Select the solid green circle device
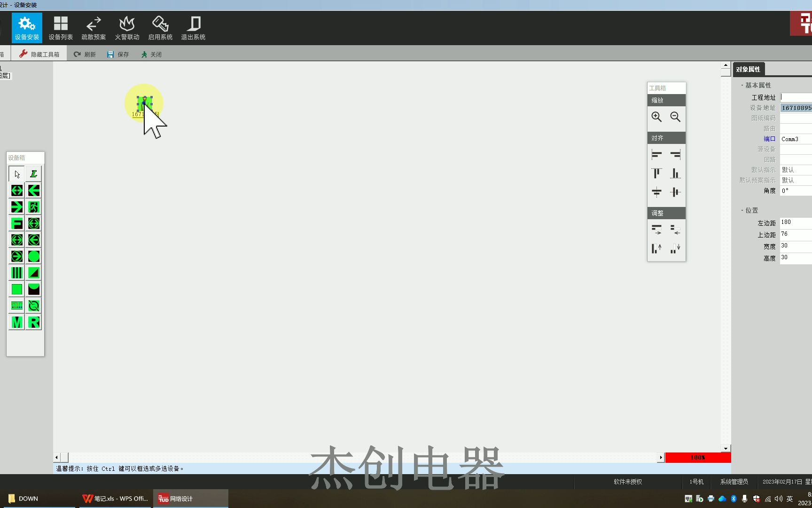The width and height of the screenshot is (812, 508). (x=34, y=256)
